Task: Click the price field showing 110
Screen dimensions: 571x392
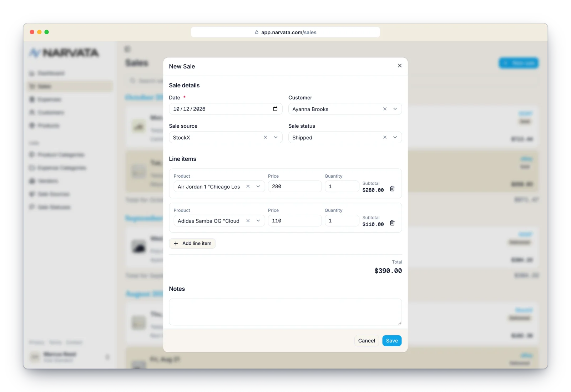Action: tap(295, 221)
